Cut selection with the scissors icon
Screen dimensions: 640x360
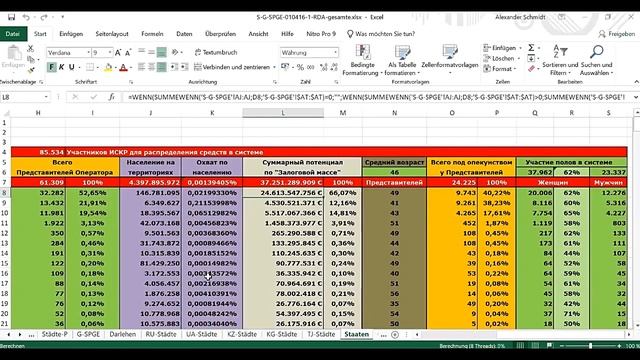(31, 49)
